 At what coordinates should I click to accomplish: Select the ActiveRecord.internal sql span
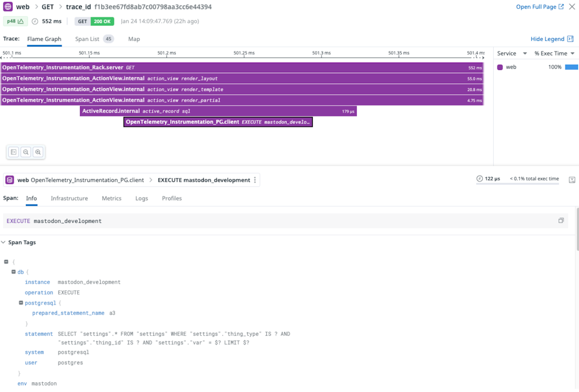point(218,111)
